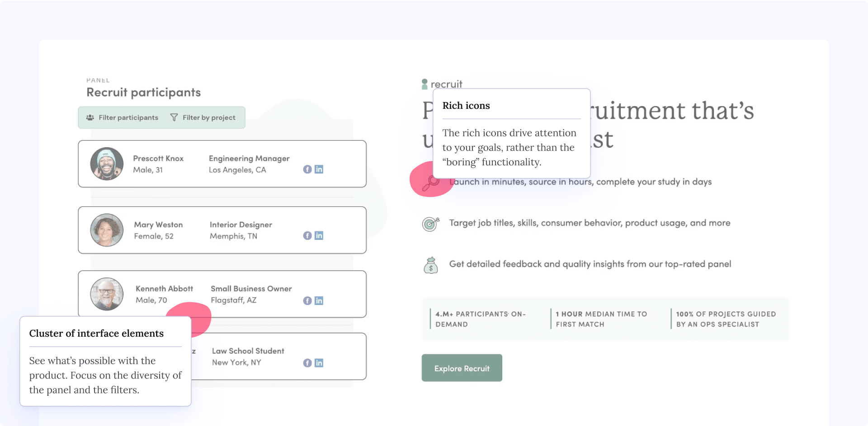Click the magnifying glass search icon
The image size is (868, 426).
click(x=430, y=183)
